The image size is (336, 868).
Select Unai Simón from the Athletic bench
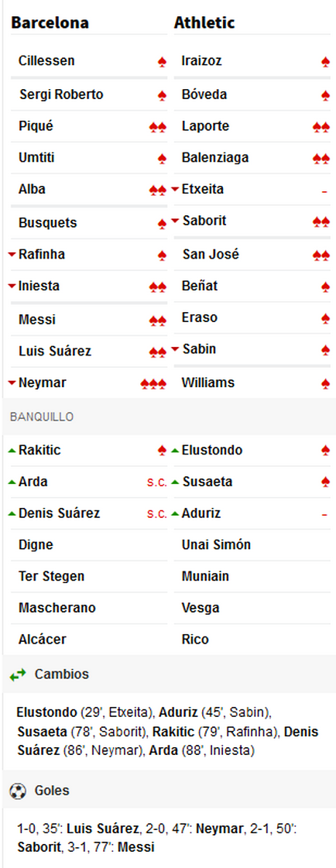pyautogui.click(x=216, y=544)
